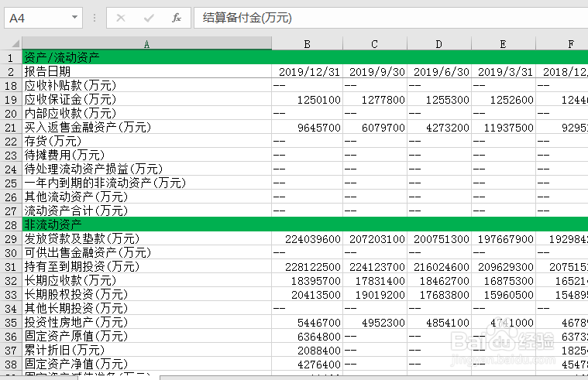The height and width of the screenshot is (380, 588).
Task: Click value 1250100
Action: [307, 99]
